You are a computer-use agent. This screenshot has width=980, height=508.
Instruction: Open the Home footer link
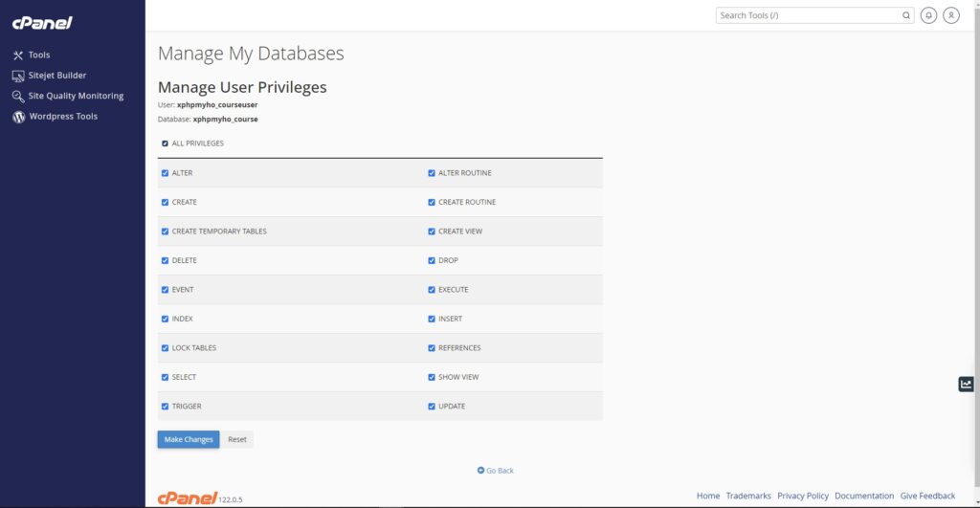coord(708,496)
